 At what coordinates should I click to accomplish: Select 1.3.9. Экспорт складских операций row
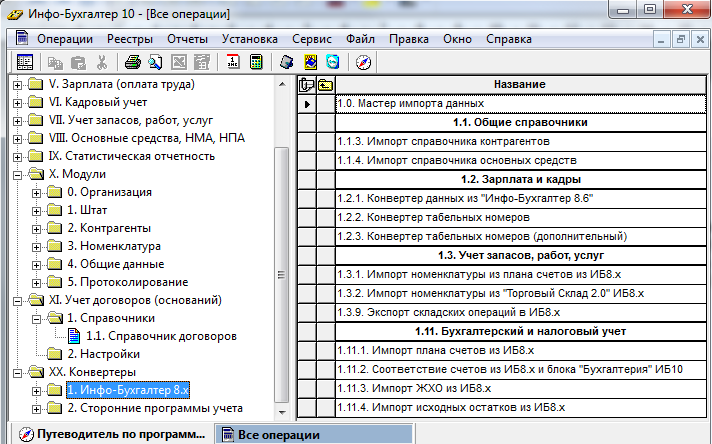[520, 313]
